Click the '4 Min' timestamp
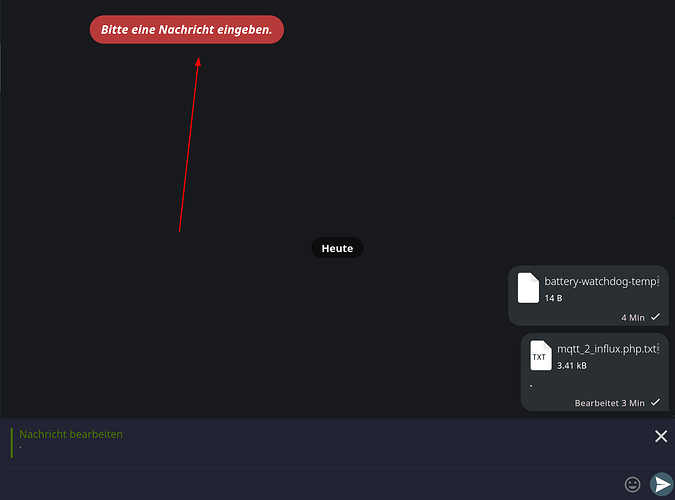The image size is (675, 500). [632, 317]
